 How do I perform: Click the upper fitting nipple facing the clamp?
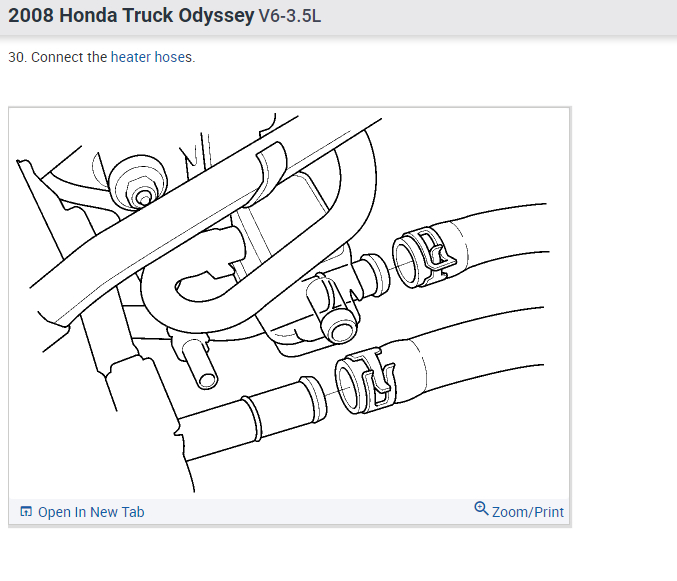[x=372, y=276]
